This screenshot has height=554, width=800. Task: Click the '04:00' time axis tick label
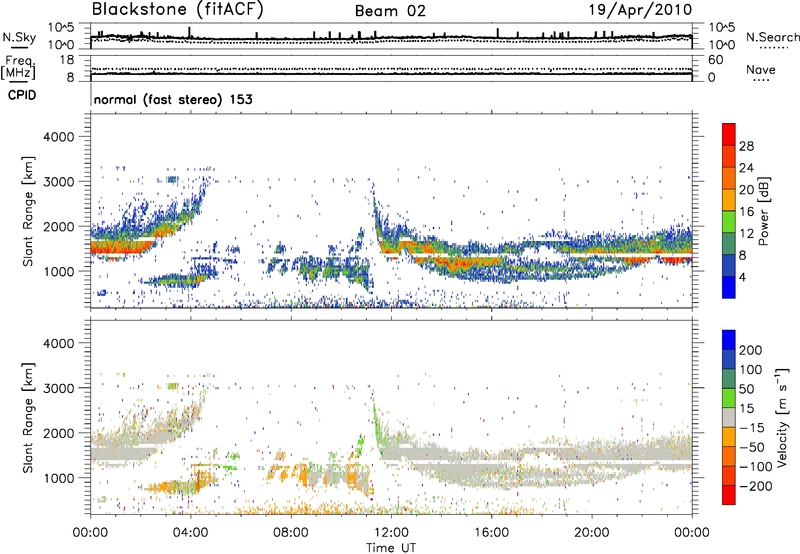pos(191,533)
